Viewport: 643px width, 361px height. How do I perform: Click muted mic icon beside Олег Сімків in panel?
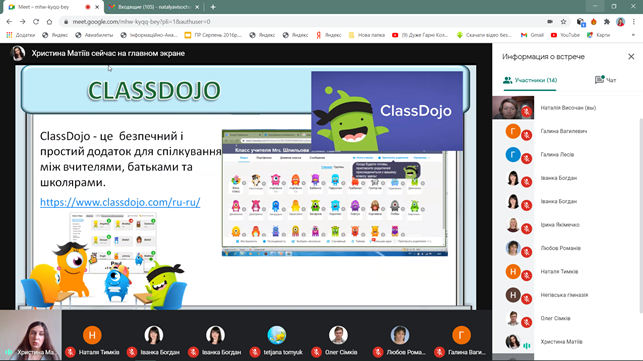point(527,322)
